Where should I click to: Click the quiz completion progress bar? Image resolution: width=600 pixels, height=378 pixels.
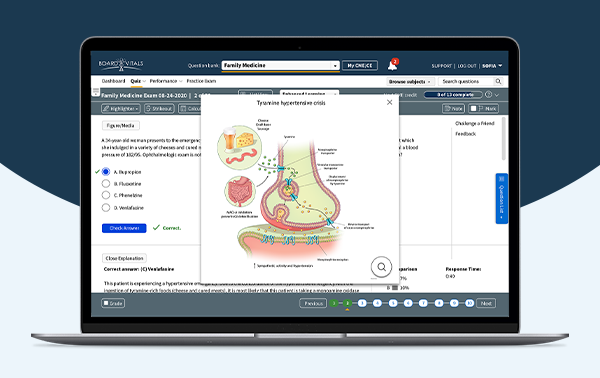(453, 94)
